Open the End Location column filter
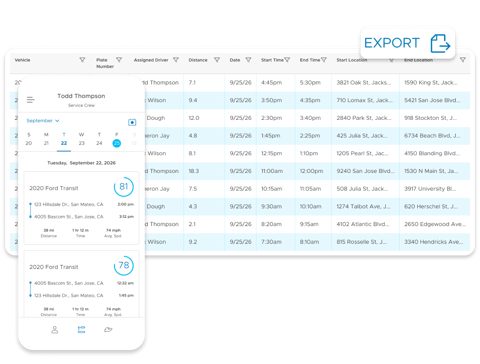Viewport: 480px width, 364px height. point(463,60)
